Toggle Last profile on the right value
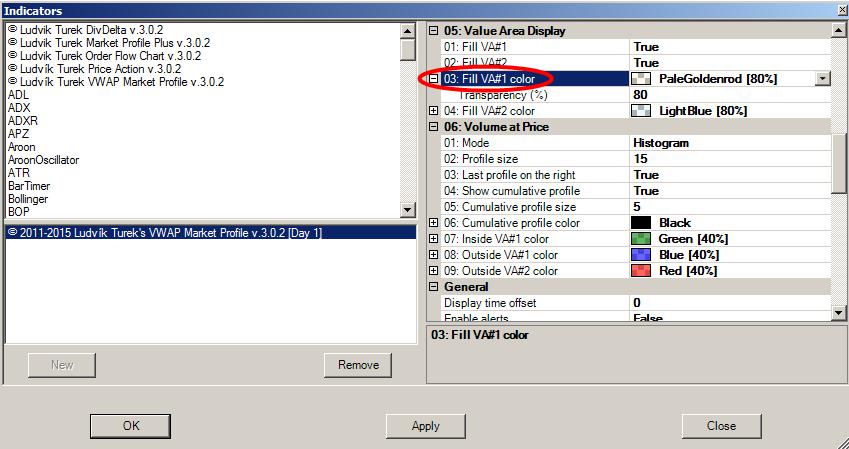 [729, 175]
